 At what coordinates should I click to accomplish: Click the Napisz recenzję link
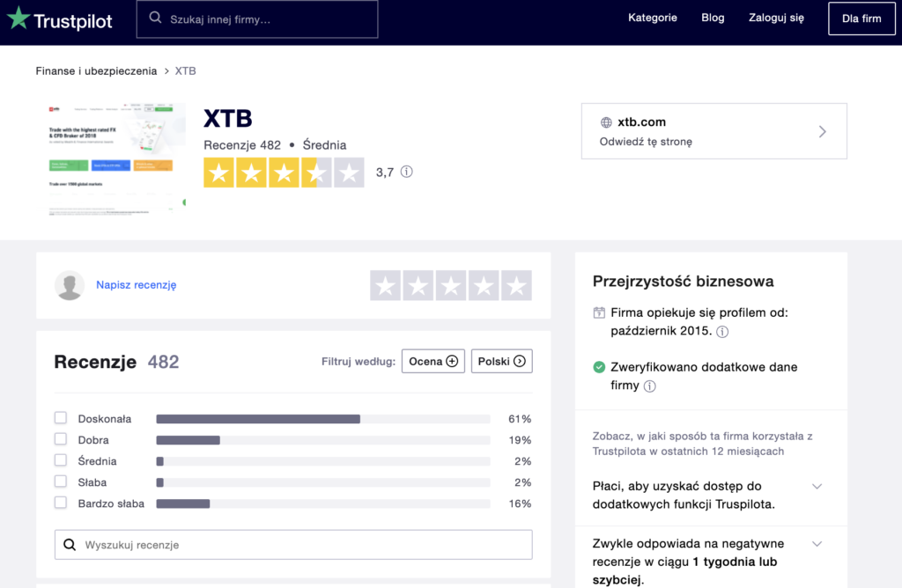point(137,285)
